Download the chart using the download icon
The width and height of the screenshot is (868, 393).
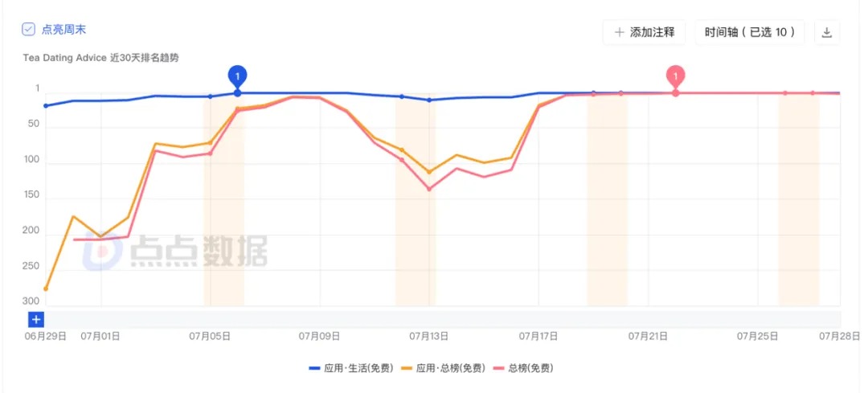point(827,32)
